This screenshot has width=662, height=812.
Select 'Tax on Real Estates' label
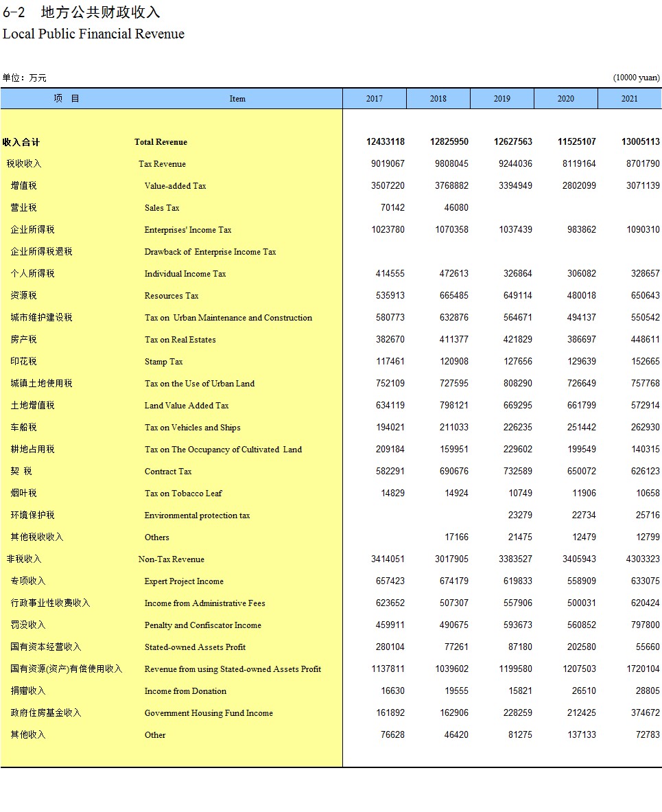(180, 340)
